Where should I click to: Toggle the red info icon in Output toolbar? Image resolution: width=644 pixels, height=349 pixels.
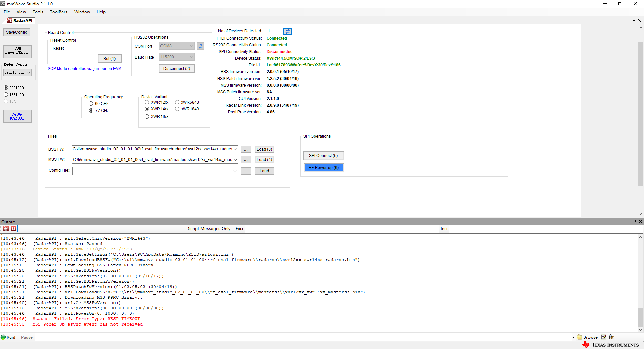[x=14, y=229]
